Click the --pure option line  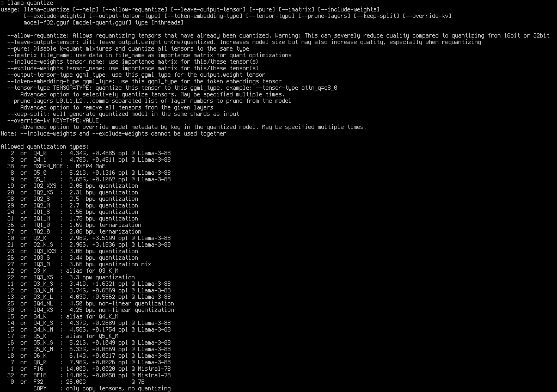128,48
